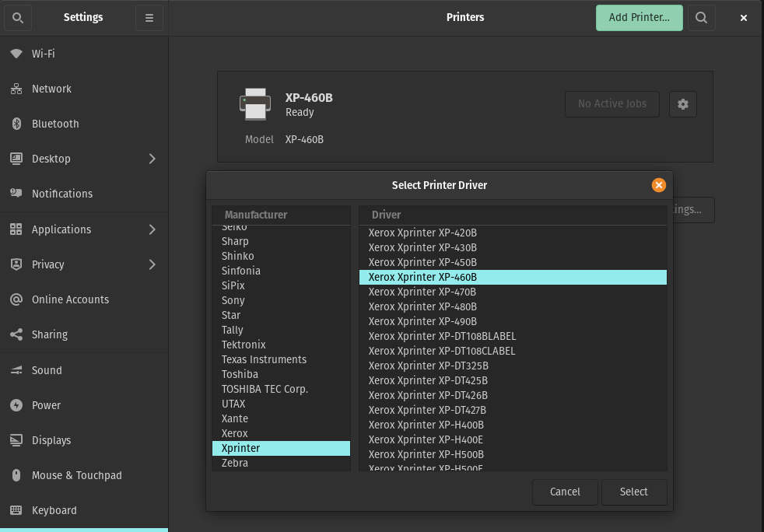Open the Bluetooth settings page
764x532 pixels.
click(84, 124)
